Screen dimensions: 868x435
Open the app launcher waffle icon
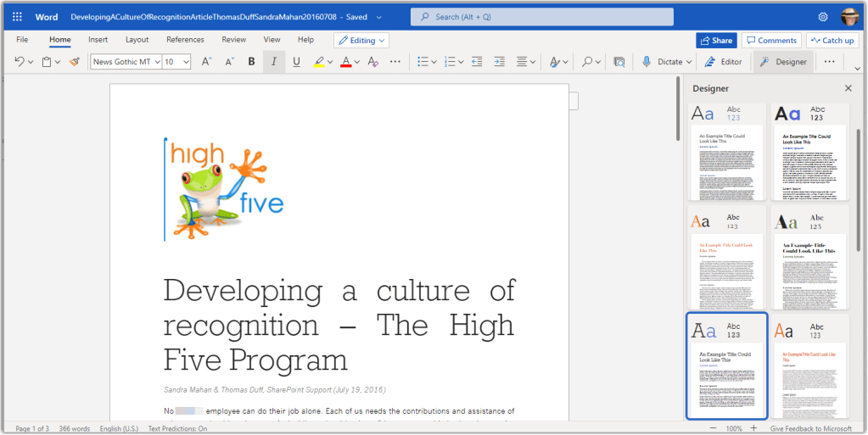coord(17,17)
